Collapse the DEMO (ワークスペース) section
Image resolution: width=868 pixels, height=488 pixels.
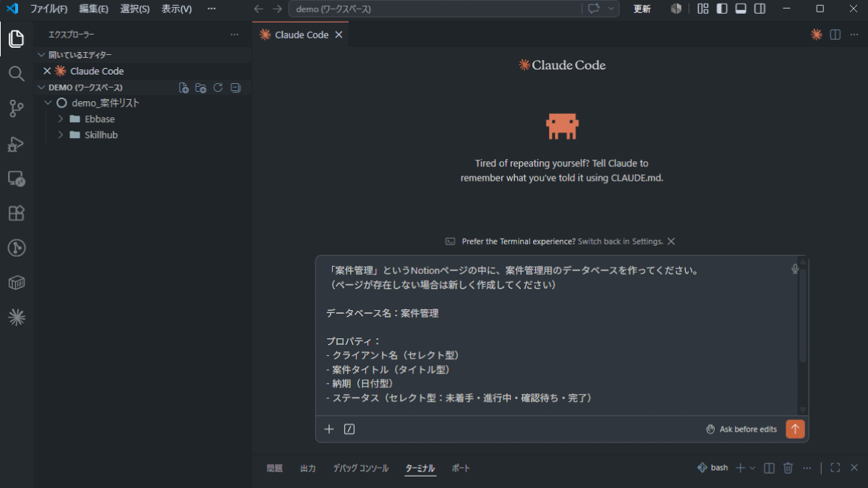click(41, 87)
